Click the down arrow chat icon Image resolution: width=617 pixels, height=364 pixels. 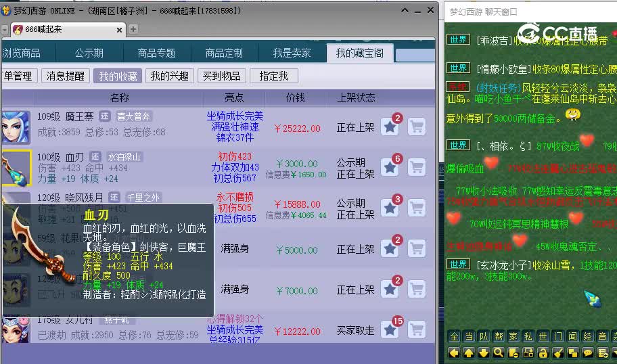(x=484, y=353)
